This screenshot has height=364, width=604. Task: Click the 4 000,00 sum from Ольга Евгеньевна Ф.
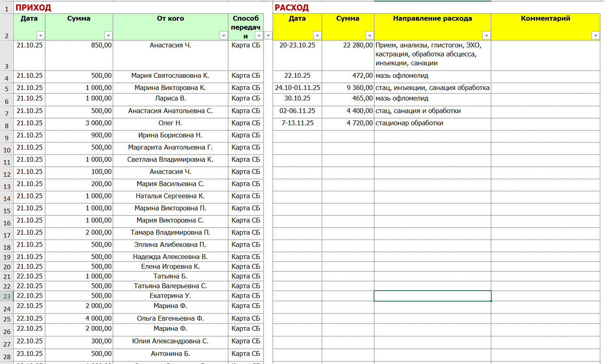(x=79, y=318)
